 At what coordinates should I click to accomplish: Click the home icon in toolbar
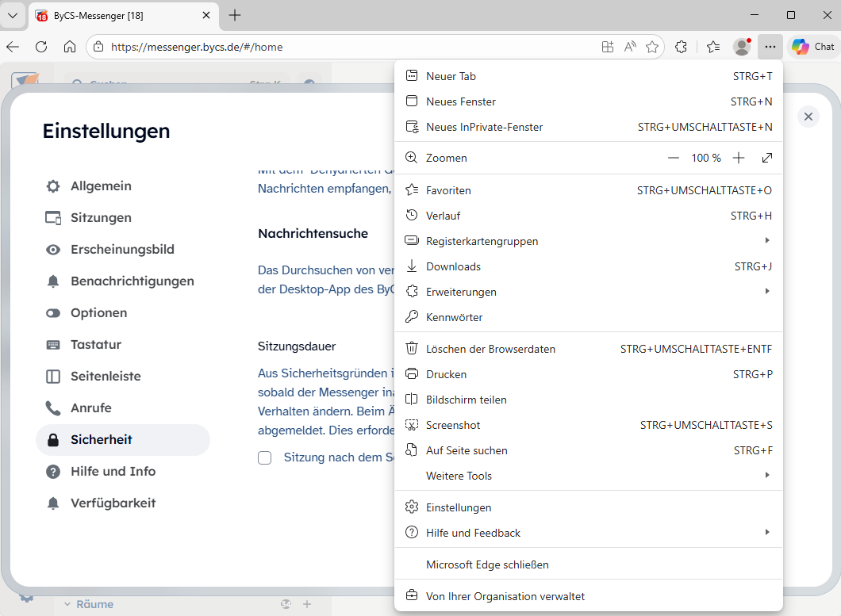tap(70, 47)
